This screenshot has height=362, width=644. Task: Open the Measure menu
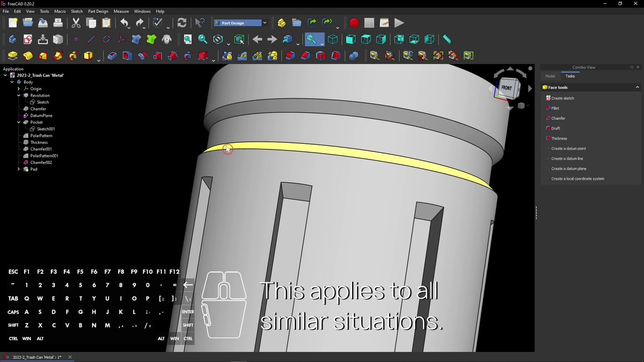[121, 11]
